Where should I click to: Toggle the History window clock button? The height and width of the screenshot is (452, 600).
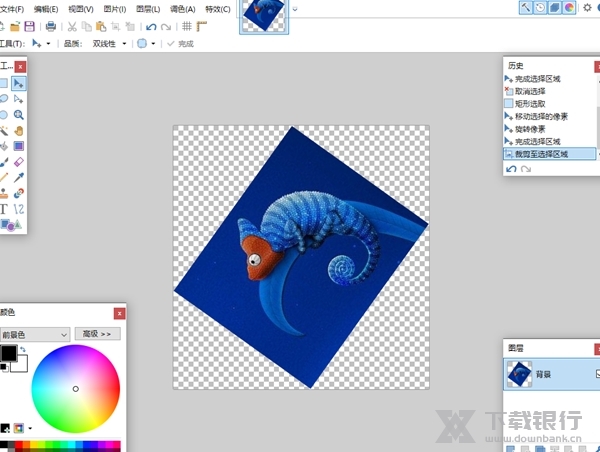[540, 7]
